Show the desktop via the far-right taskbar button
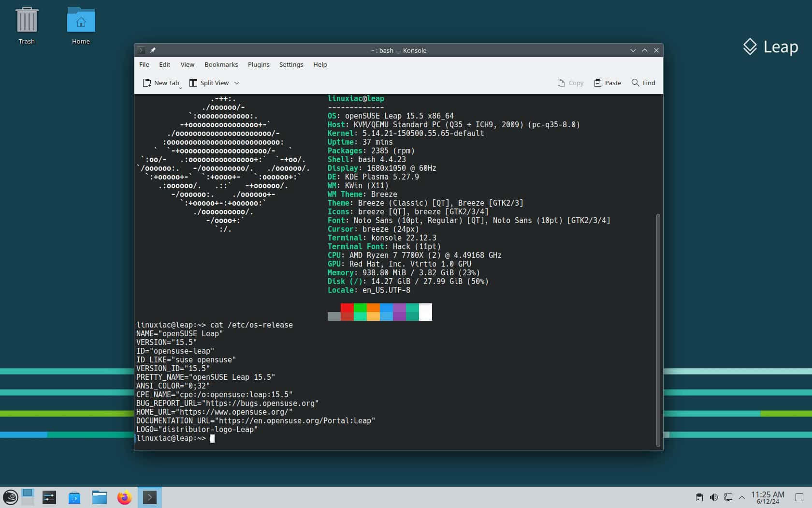 [800, 497]
